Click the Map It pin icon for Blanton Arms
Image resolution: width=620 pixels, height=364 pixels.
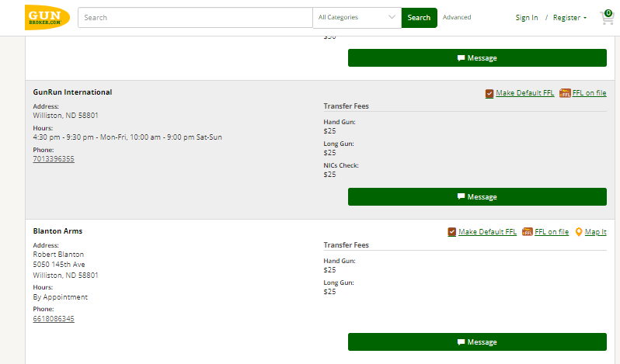(x=579, y=232)
